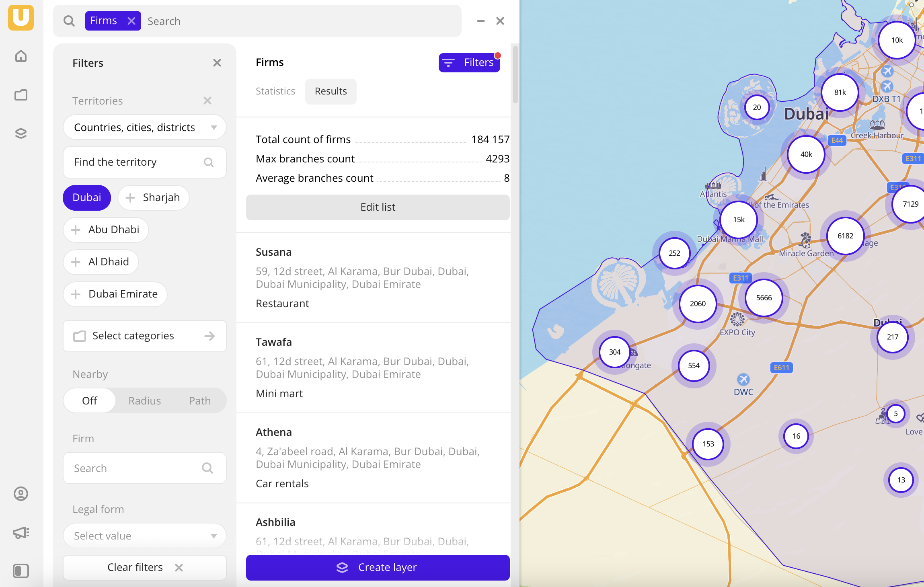924x587 pixels.
Task: Switch to Statistics tab in Firms panel
Action: [275, 91]
